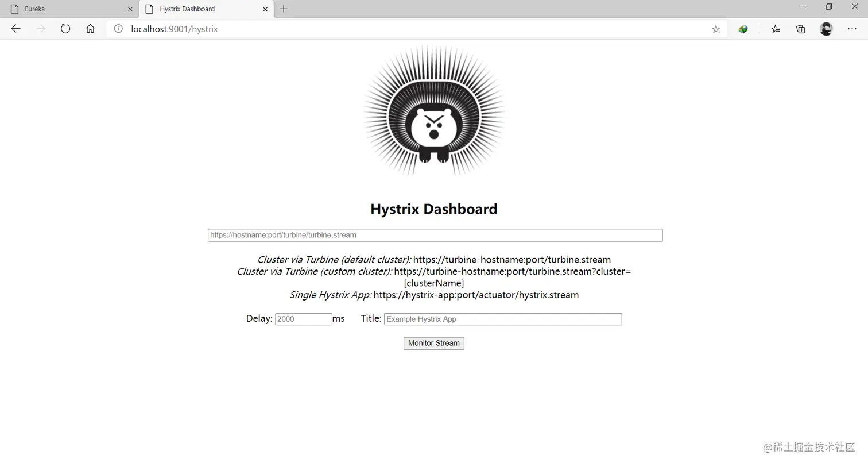Image resolution: width=868 pixels, height=466 pixels.
Task: Click into the Delay input field
Action: coord(304,319)
